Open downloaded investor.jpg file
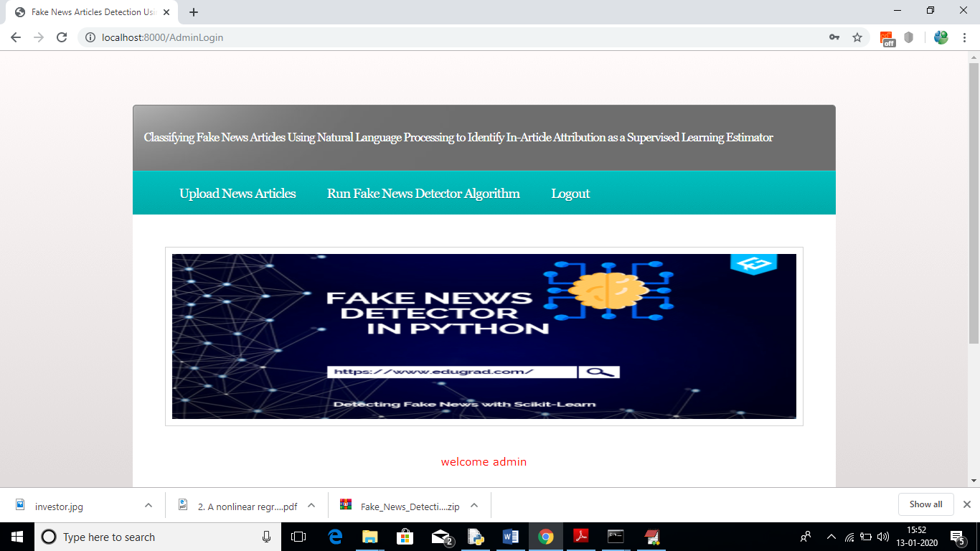 pyautogui.click(x=59, y=507)
